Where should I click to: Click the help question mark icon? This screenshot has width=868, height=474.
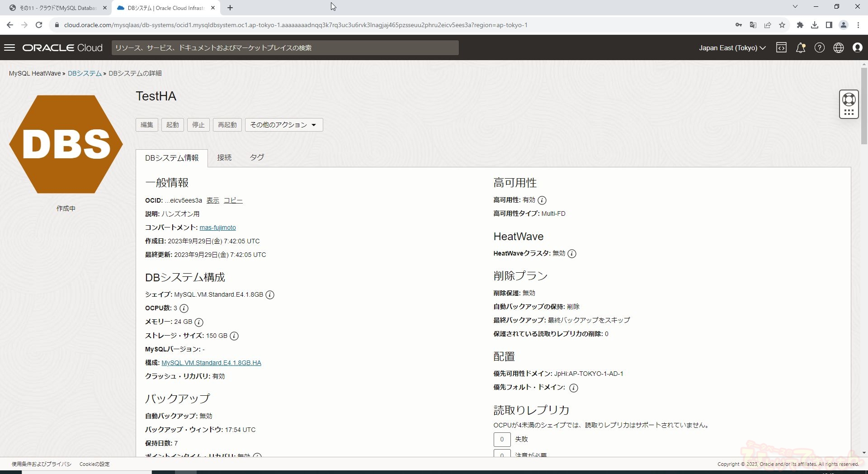pyautogui.click(x=819, y=47)
